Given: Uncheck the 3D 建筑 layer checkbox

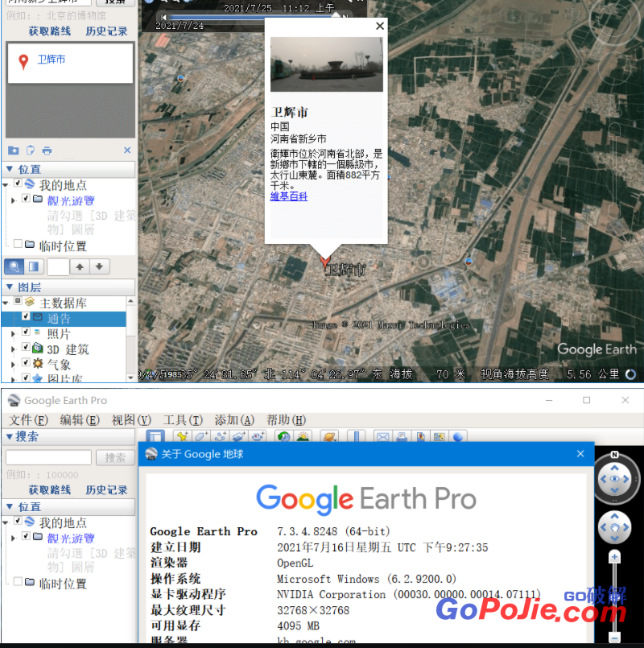Looking at the screenshot, I should [x=26, y=347].
